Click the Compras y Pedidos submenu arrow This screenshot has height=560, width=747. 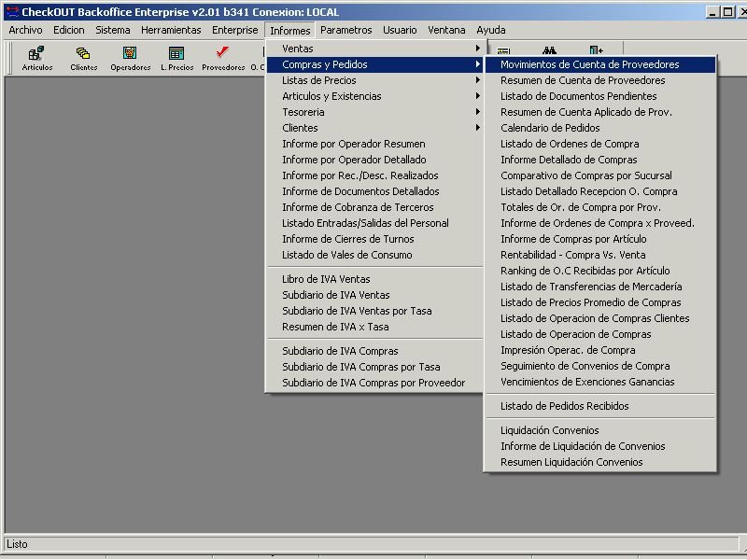point(477,64)
